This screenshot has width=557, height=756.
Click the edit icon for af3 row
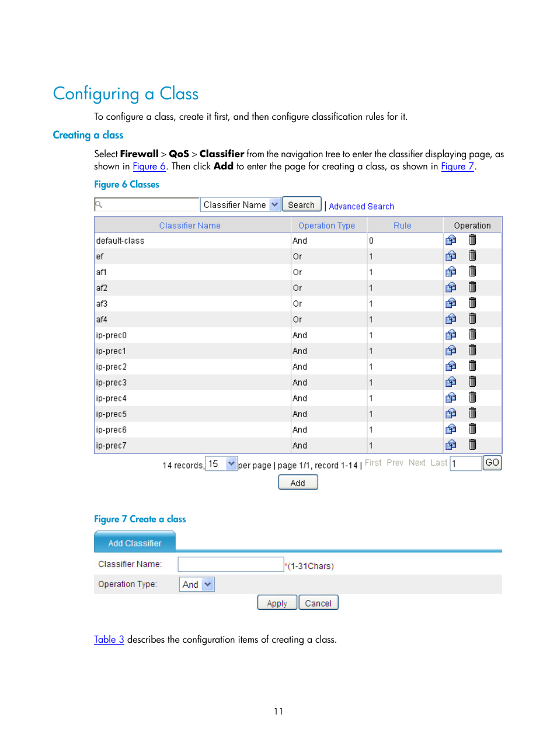(x=451, y=303)
